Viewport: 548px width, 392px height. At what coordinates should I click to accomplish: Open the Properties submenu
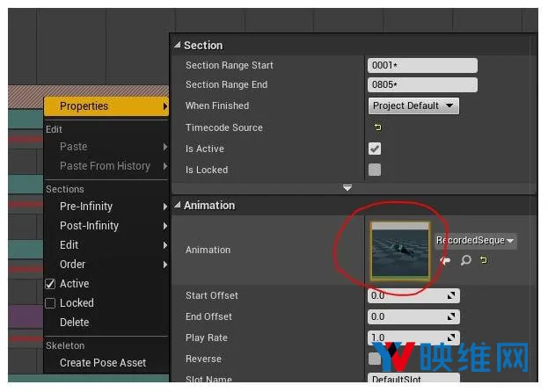106,106
